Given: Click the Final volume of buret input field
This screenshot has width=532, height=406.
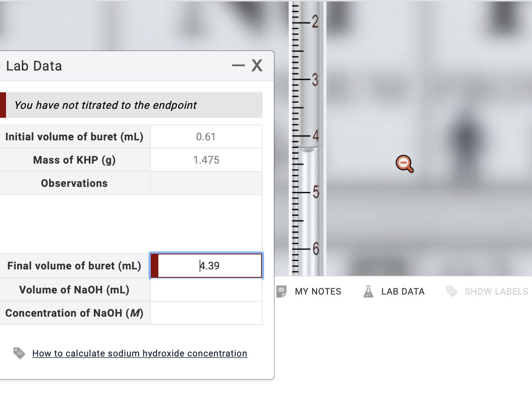Looking at the screenshot, I should 206,265.
